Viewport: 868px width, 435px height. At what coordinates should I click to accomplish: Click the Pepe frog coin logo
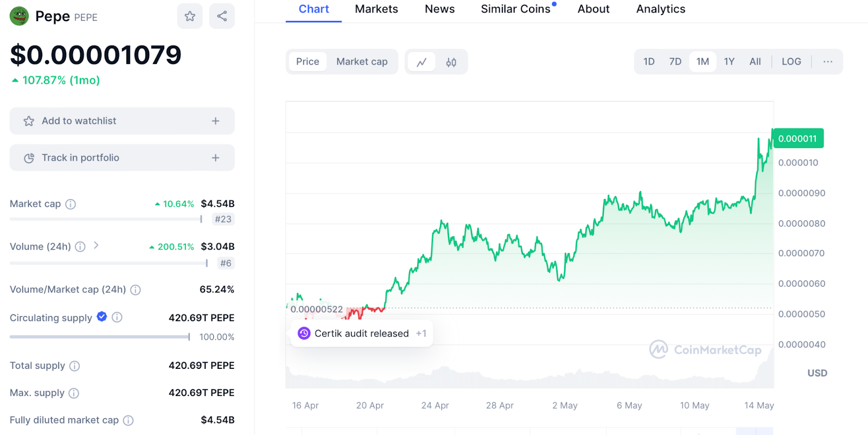point(20,16)
